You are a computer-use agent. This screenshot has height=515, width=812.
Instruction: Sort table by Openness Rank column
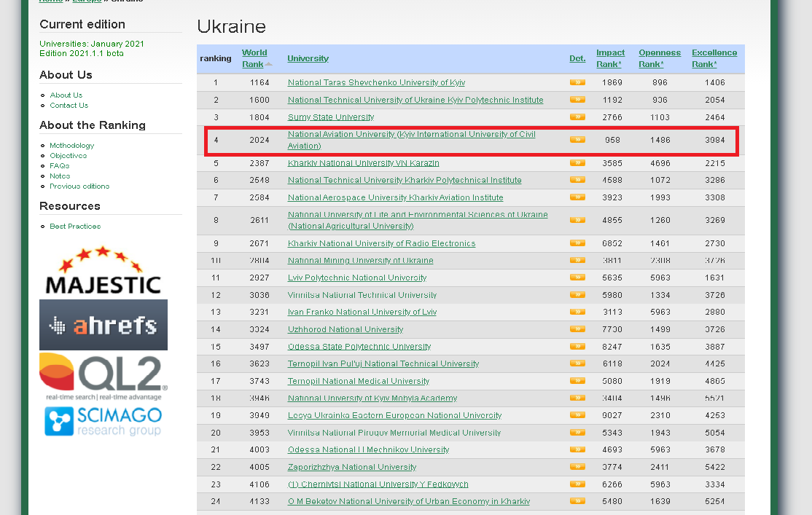point(659,58)
